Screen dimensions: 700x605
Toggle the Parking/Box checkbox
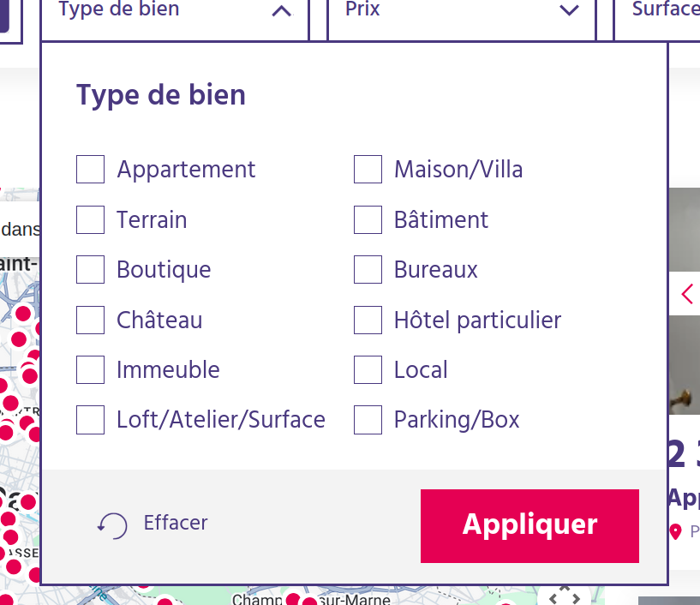pyautogui.click(x=368, y=420)
